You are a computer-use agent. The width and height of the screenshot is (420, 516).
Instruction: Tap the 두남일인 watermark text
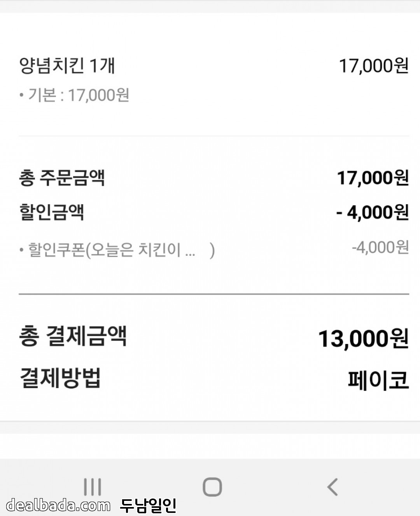(148, 505)
